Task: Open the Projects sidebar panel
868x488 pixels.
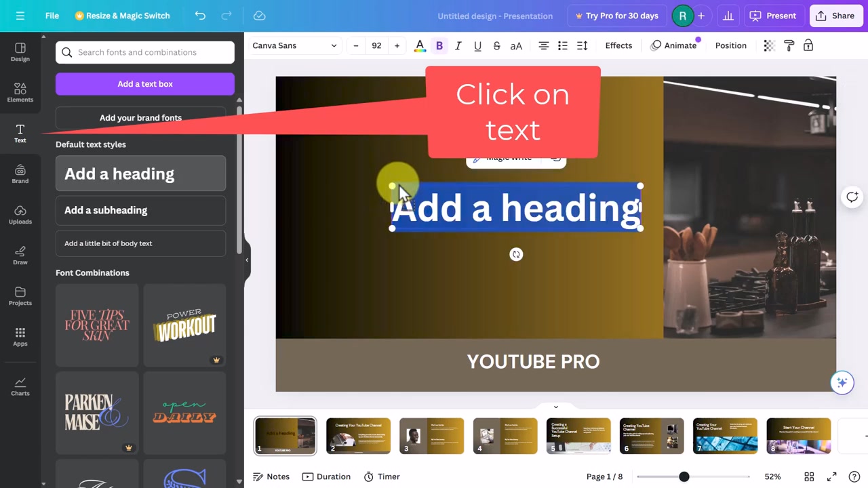Action: pos(20,296)
